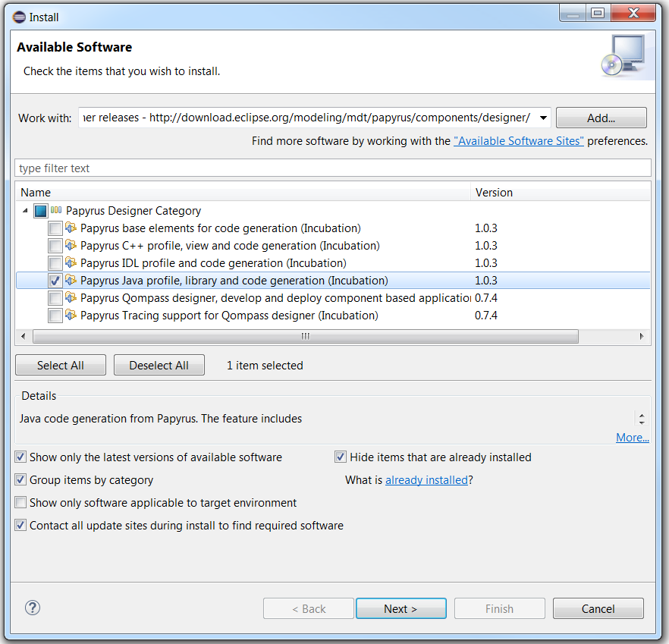The image size is (669, 644).
Task: Toggle the Papyrus Designer Category checkbox
Action: [x=40, y=211]
